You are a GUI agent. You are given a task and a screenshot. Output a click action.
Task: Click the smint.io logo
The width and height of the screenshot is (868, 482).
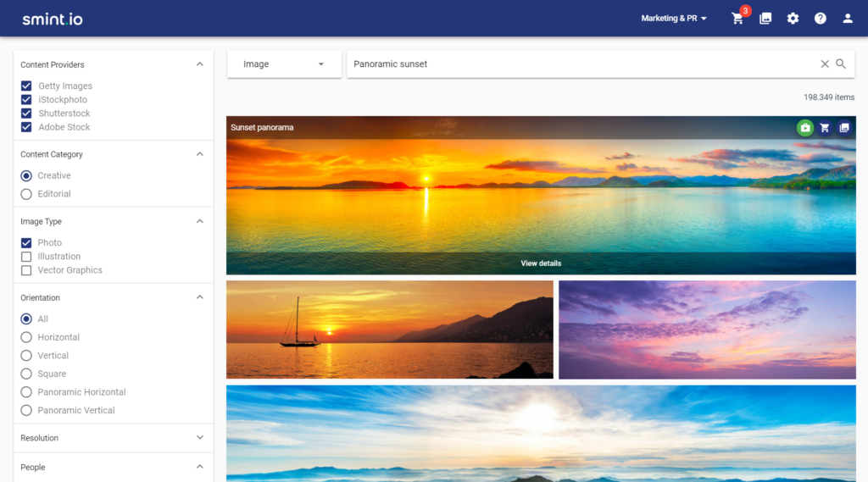pyautogui.click(x=53, y=19)
